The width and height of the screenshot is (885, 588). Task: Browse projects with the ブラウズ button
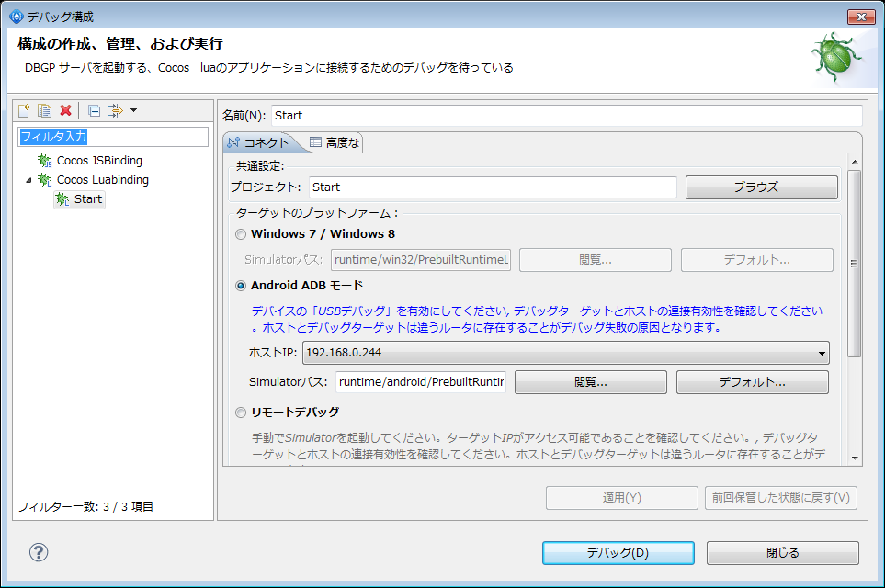[760, 187]
